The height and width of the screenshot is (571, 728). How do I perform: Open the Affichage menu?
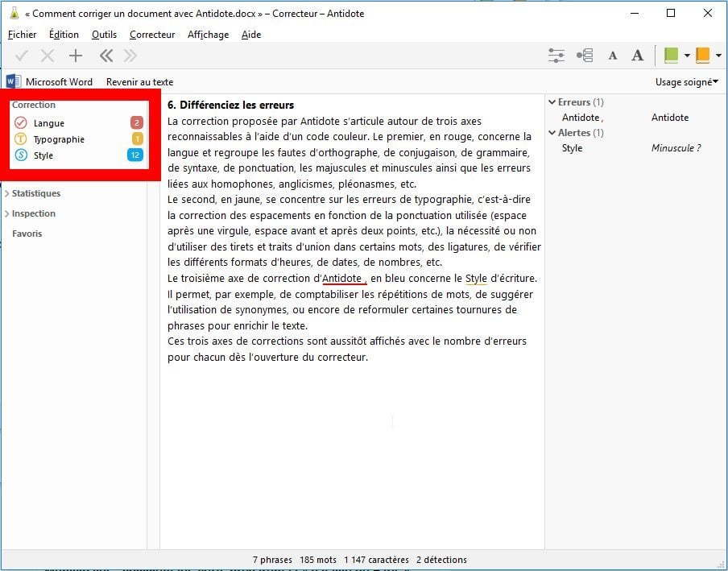208,35
